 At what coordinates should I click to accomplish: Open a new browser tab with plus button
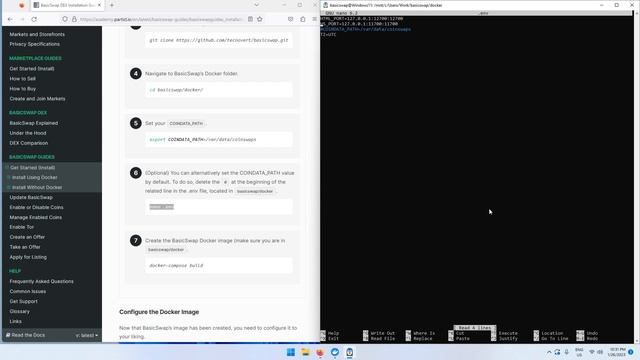point(112,5)
